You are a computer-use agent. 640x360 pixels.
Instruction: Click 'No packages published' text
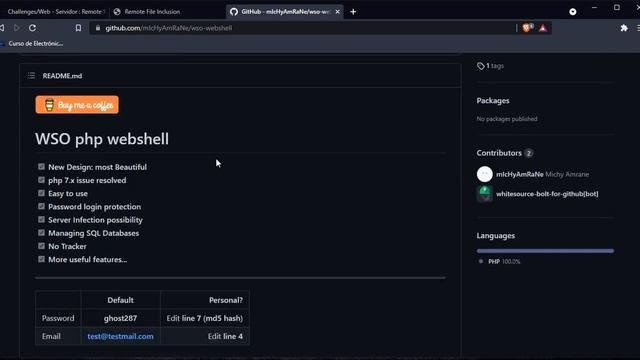(x=507, y=119)
